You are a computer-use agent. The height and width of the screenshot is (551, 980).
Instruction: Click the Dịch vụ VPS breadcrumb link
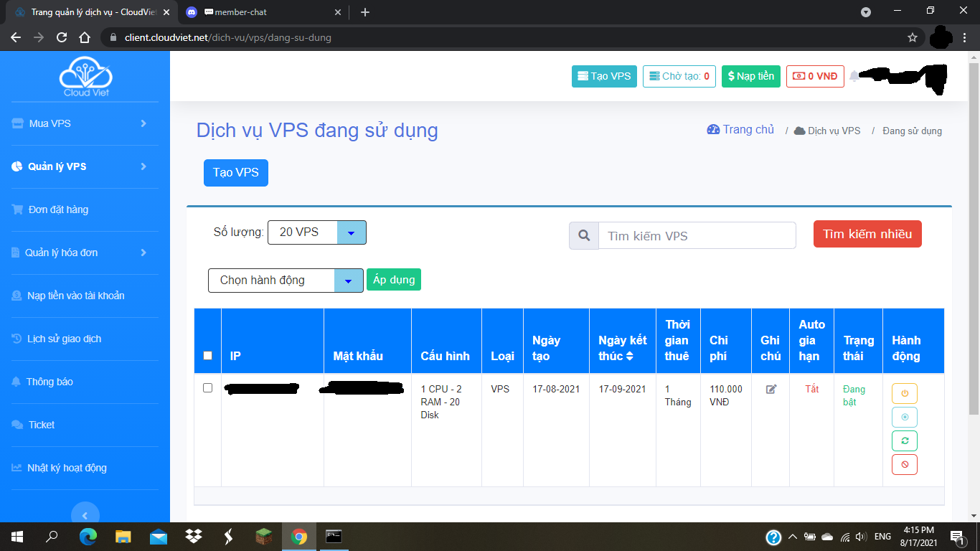tap(827, 131)
